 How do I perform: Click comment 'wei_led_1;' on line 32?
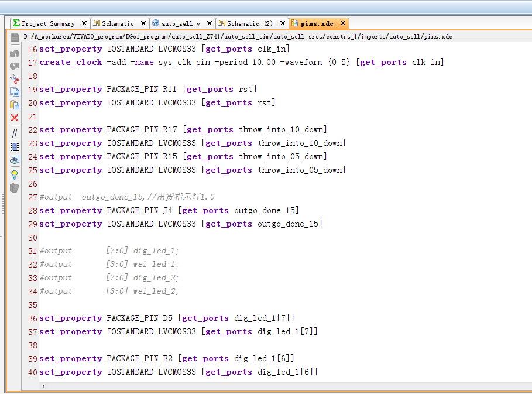156,265
